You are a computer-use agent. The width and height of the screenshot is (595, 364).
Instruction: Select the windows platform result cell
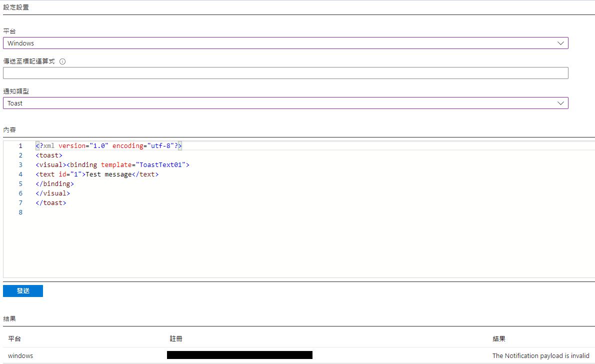point(20,355)
